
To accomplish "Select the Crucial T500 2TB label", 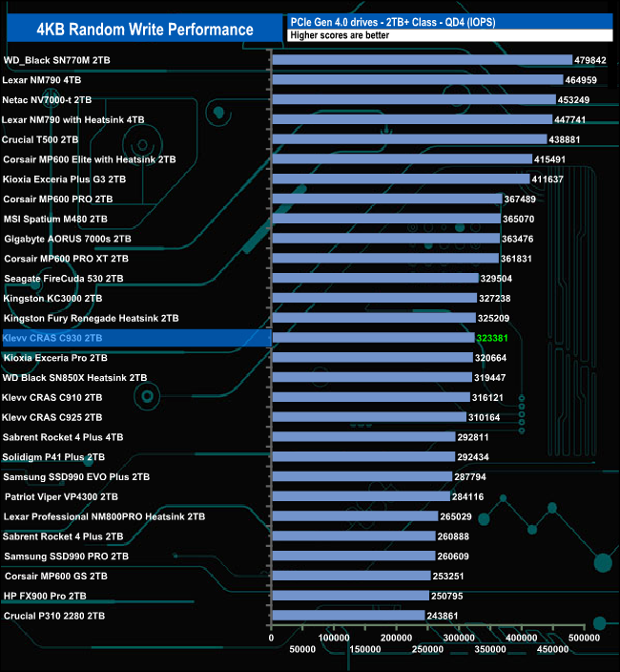I will click(x=40, y=139).
